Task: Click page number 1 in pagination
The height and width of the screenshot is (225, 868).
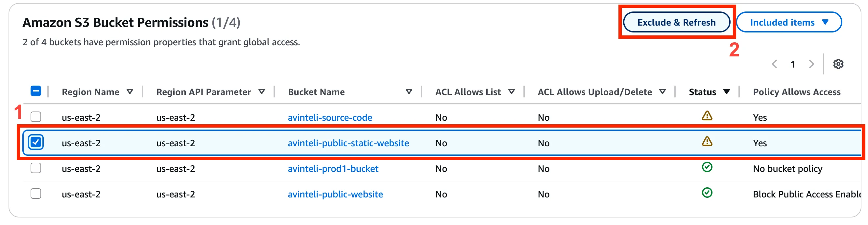Action: coord(792,64)
